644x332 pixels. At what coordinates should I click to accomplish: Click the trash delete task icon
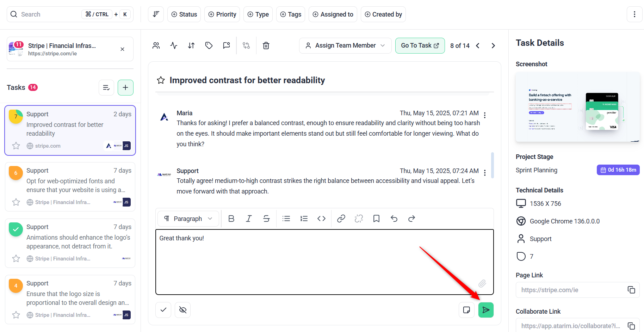pyautogui.click(x=266, y=45)
